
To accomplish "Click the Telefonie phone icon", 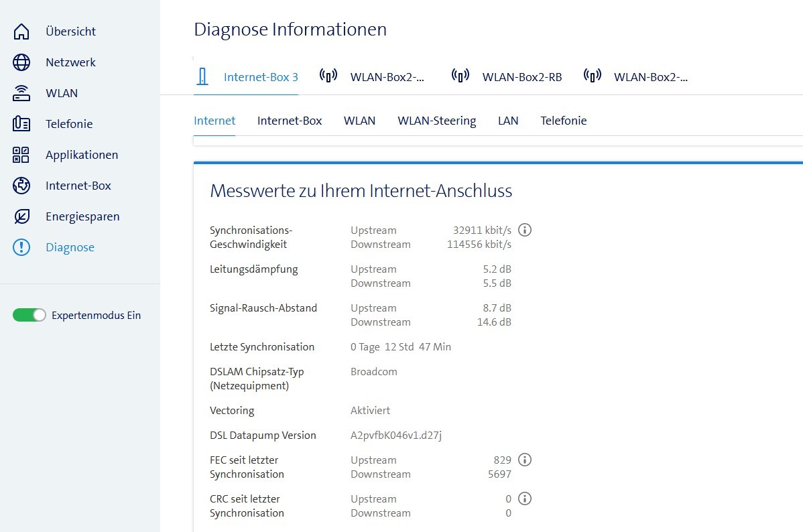I will [21, 124].
